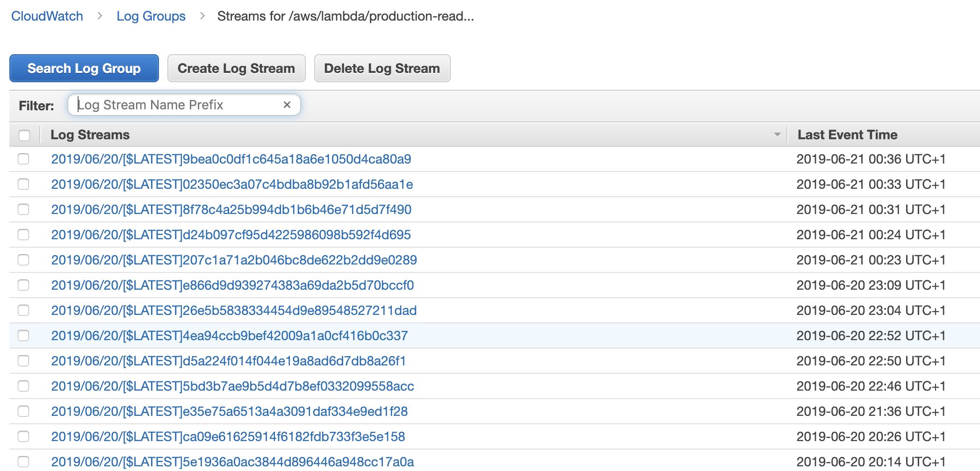The image size is (980, 471).
Task: Open log stream e35e75a6513a4a3091daf334e9ed1f28
Action: [x=230, y=411]
